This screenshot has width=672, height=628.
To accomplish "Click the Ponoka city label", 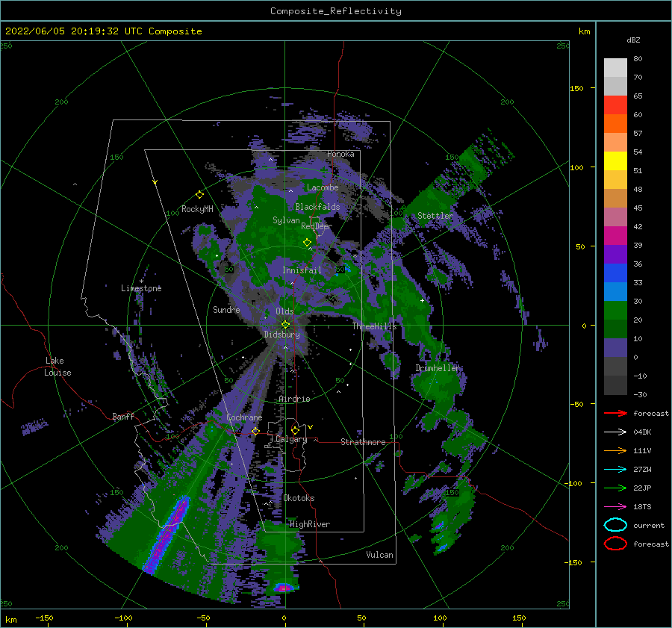I will pos(340,154).
